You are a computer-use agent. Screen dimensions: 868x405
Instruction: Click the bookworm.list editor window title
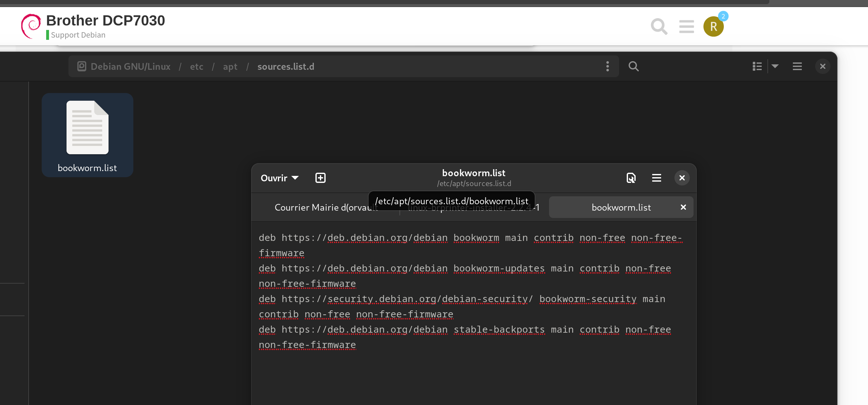point(473,173)
